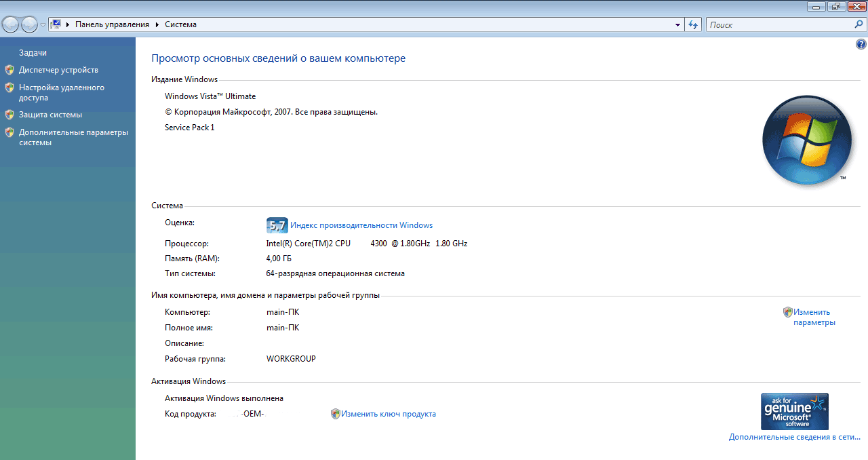Open Дополнительные сведения в сети link
The width and height of the screenshot is (868, 460).
point(795,437)
